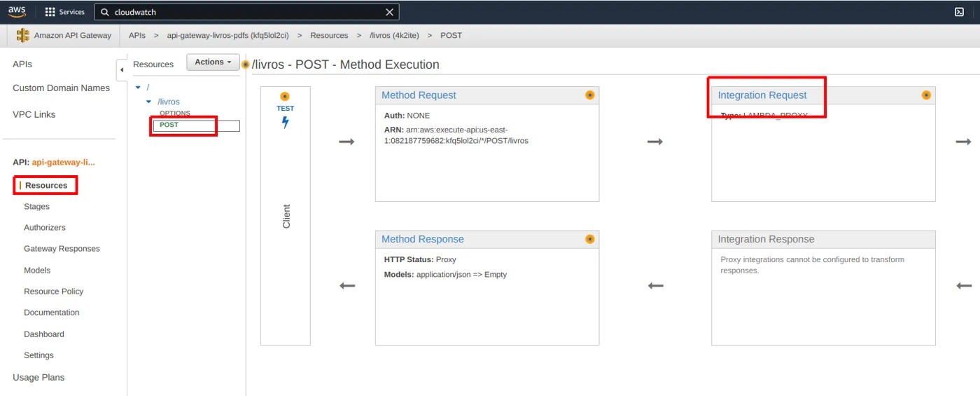Collapse the /livros resource node
Image resolution: width=980 pixels, height=396 pixels.
pyautogui.click(x=148, y=102)
